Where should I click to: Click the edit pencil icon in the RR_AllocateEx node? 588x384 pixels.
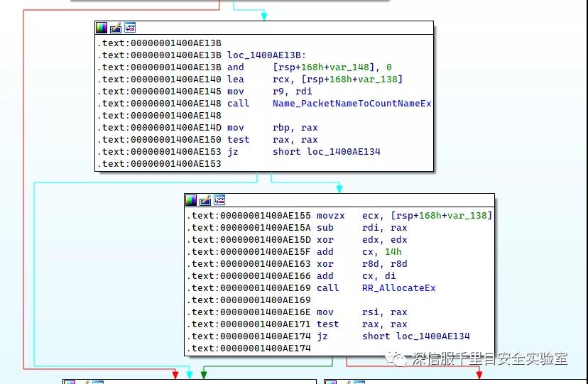coord(205,200)
